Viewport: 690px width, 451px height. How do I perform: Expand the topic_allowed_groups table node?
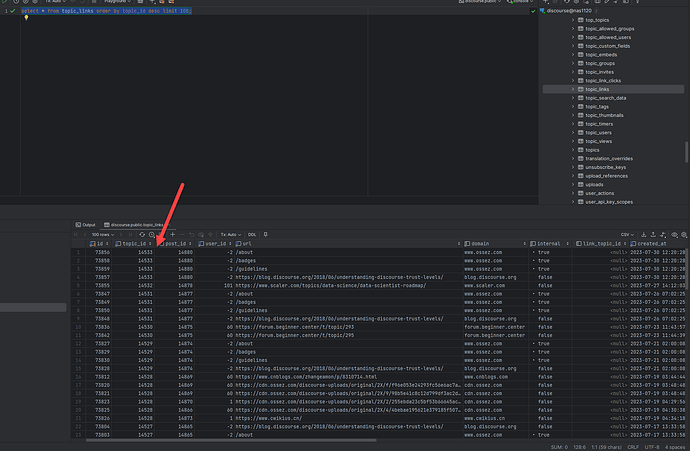[573, 29]
